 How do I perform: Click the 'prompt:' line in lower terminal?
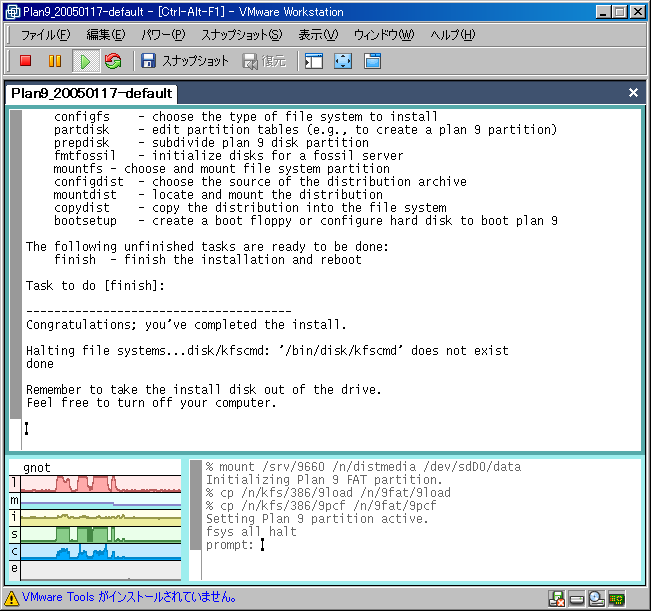click(230, 545)
